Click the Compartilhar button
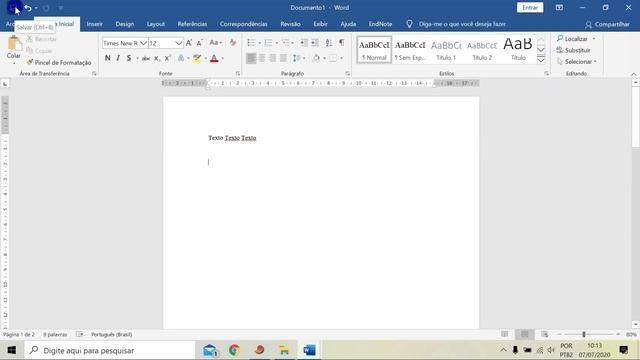 607,24
